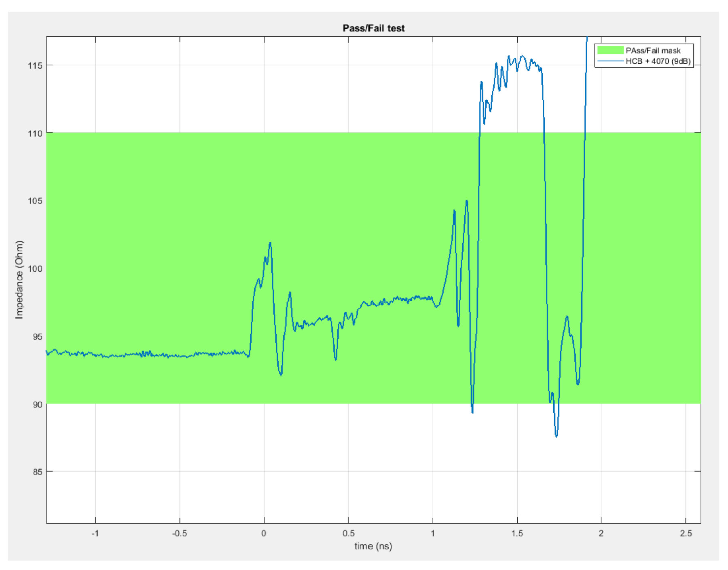Click the 115 tick label on y-axis
Image resolution: width=728 pixels, height=570 pixels.
(35, 65)
